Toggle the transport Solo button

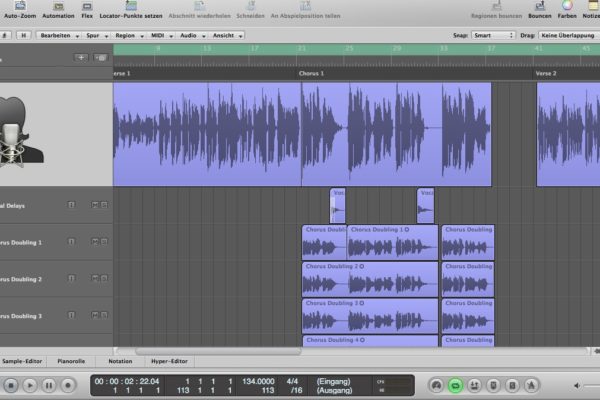(512, 385)
